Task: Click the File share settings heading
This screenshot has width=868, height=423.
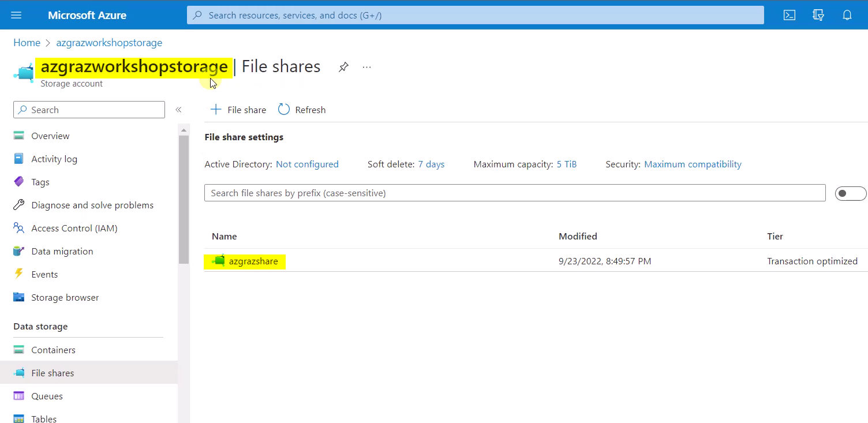Action: tap(244, 137)
